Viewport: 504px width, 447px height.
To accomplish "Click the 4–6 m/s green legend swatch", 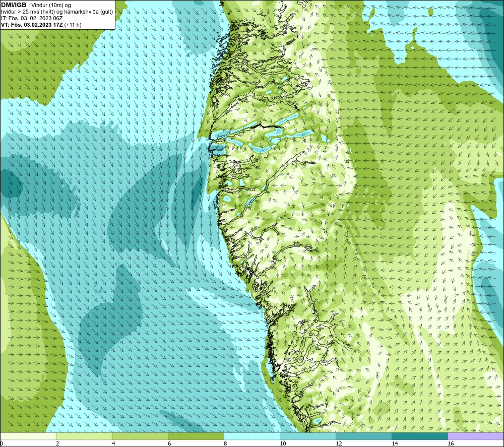I will click(x=140, y=436).
